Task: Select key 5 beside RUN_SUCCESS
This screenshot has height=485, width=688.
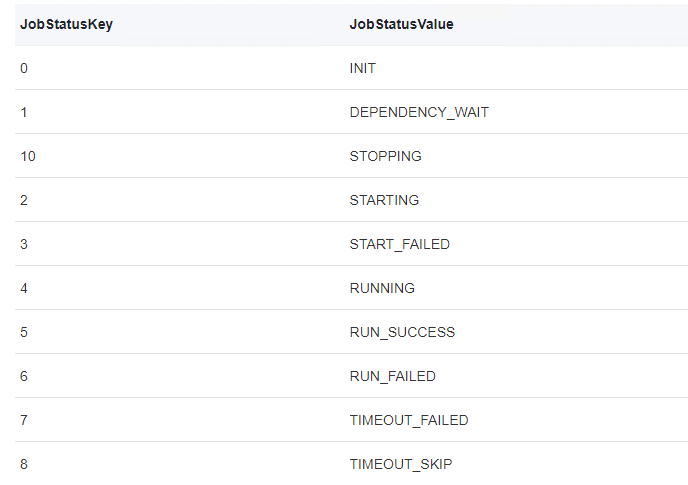Action: (24, 332)
